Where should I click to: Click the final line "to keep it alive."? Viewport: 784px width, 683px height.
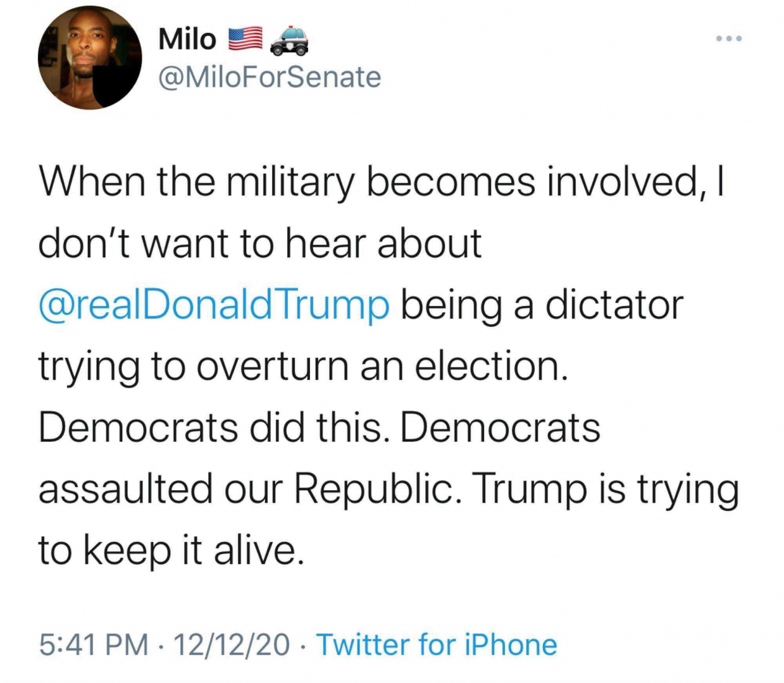tap(171, 550)
